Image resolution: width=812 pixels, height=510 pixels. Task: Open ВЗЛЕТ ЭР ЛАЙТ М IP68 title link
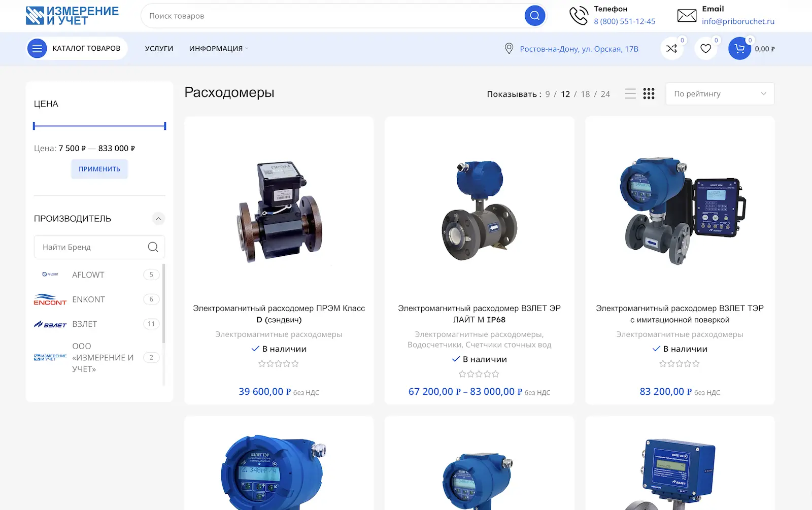(479, 314)
